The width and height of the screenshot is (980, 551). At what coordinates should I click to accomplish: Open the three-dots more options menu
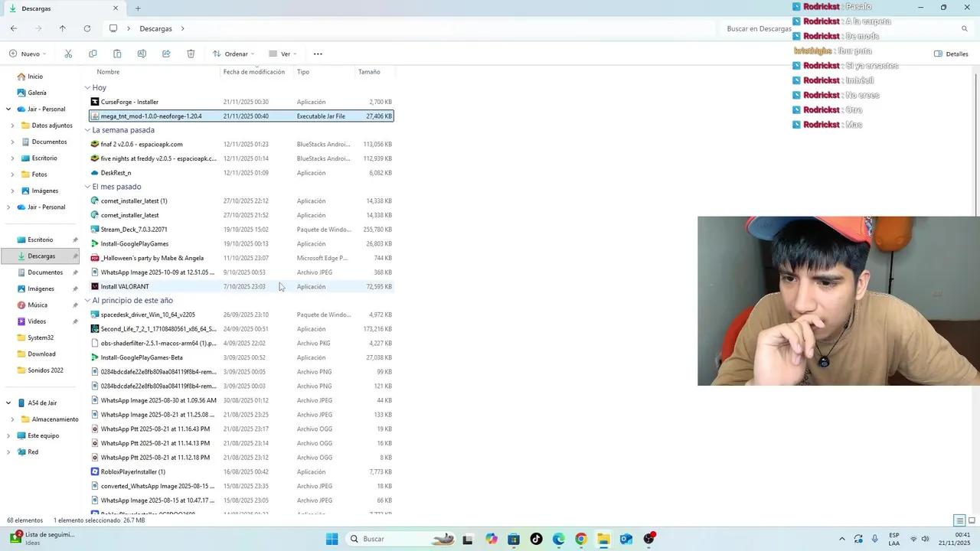point(318,54)
